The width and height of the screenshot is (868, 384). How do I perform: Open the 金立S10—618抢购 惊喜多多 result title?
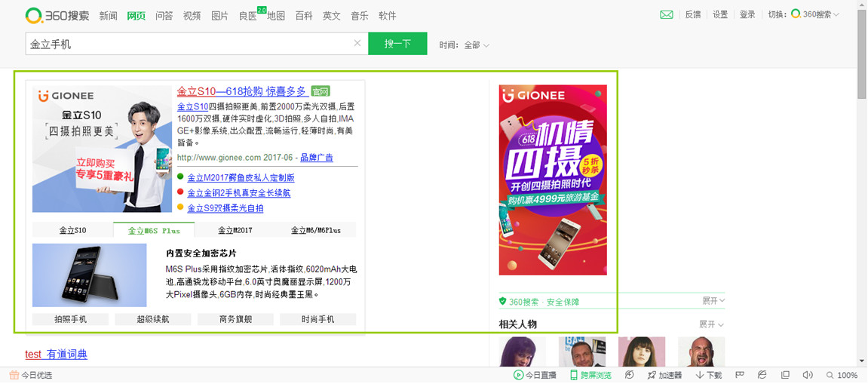point(241,91)
